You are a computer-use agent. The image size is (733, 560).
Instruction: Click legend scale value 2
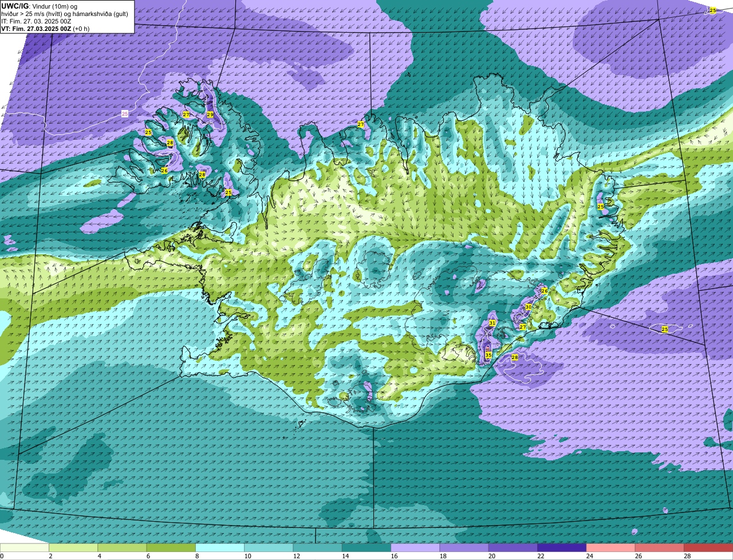tap(50, 556)
